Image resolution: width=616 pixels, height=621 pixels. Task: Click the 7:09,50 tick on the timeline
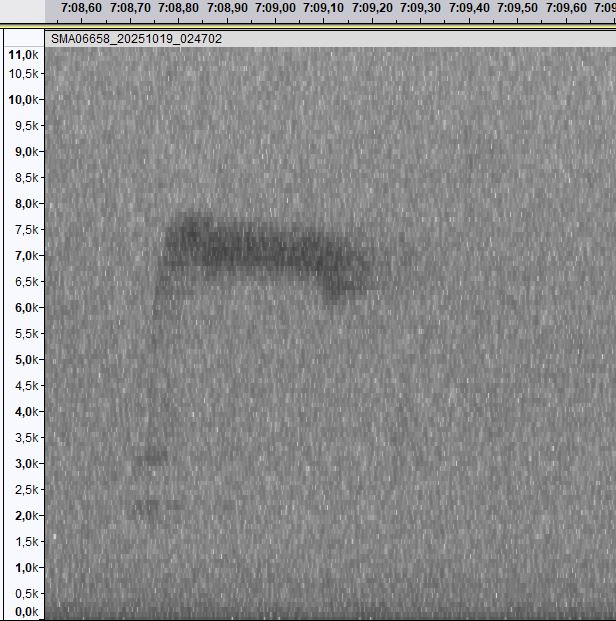[517, 8]
